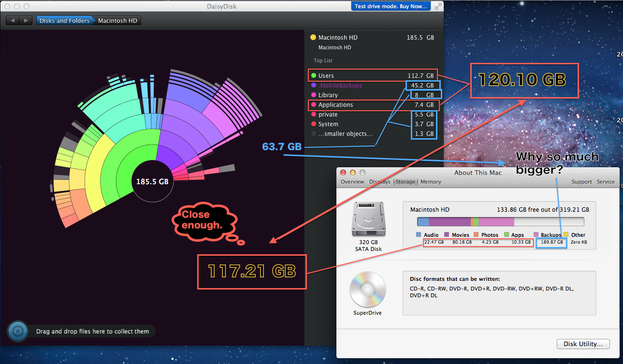Select private in the Top List
Image resolution: width=623 pixels, height=364 pixels.
373,115
